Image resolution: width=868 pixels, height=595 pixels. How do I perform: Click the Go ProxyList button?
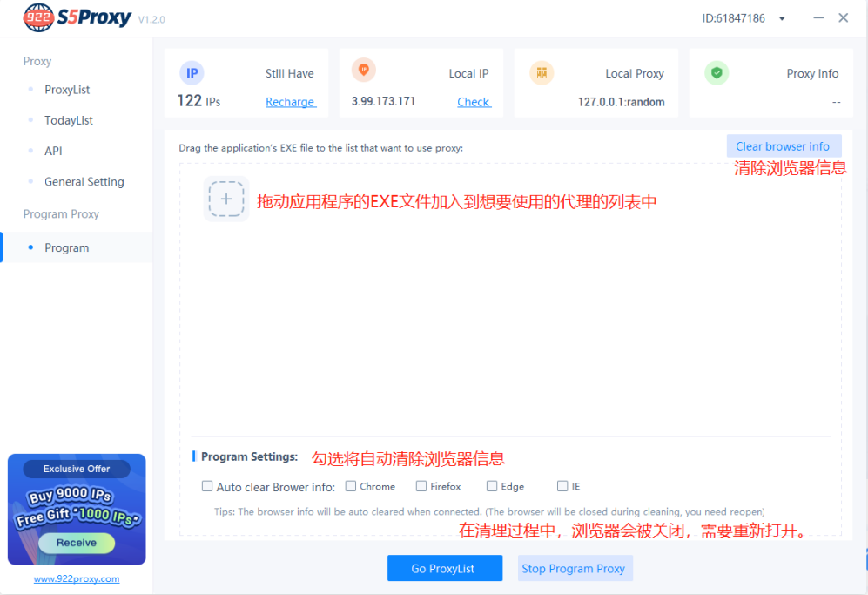pos(445,568)
